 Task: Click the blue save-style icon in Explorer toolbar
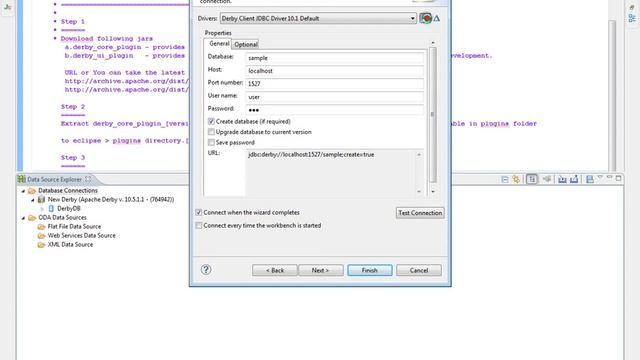[589, 179]
